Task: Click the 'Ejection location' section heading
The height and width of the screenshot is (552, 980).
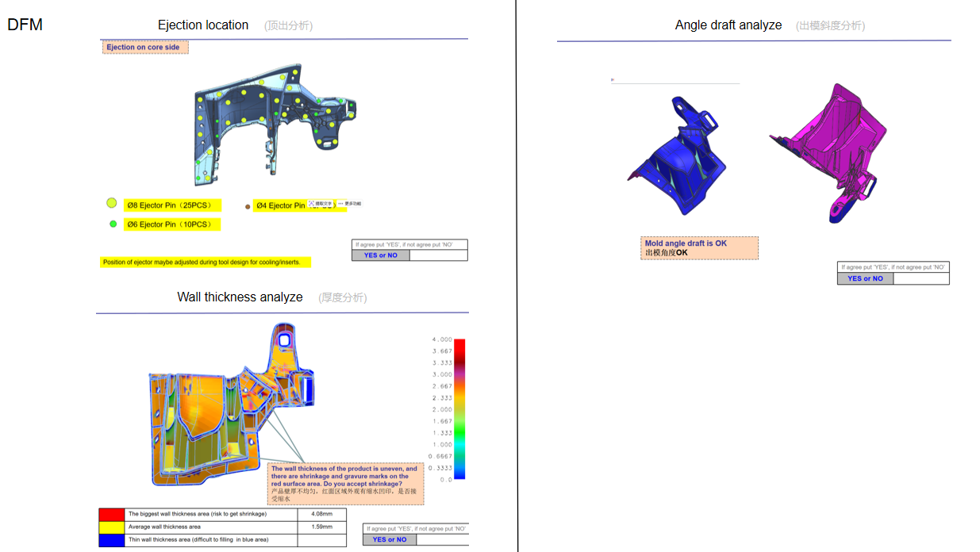Action: tap(203, 25)
